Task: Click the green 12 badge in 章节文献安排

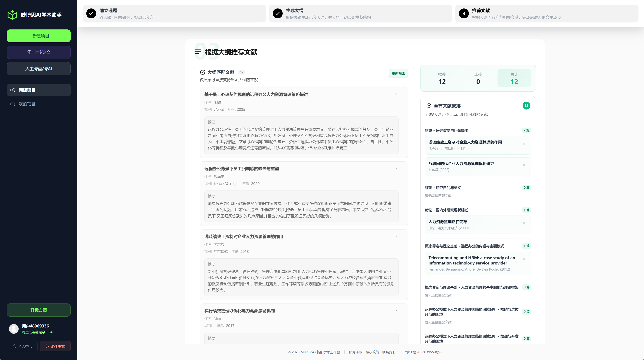Action: [x=526, y=105]
